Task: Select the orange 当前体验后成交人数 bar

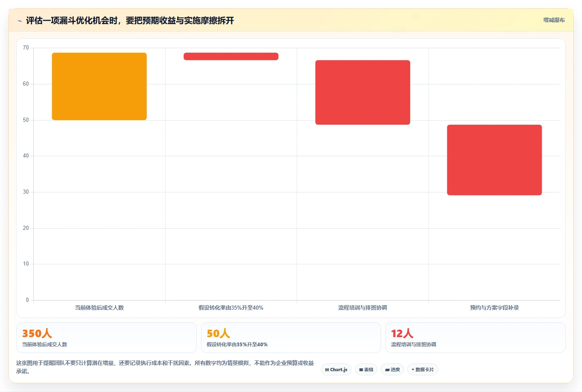Action: click(x=99, y=86)
